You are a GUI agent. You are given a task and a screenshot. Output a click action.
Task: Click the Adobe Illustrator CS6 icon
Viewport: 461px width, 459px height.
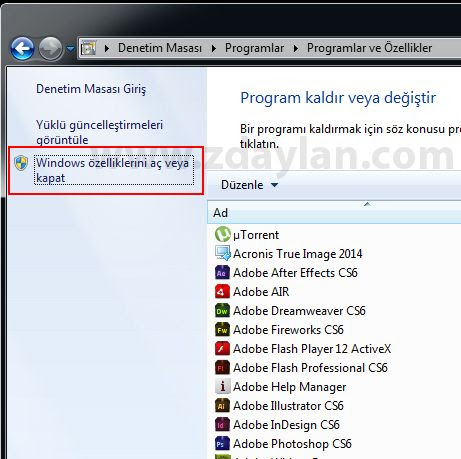(222, 405)
